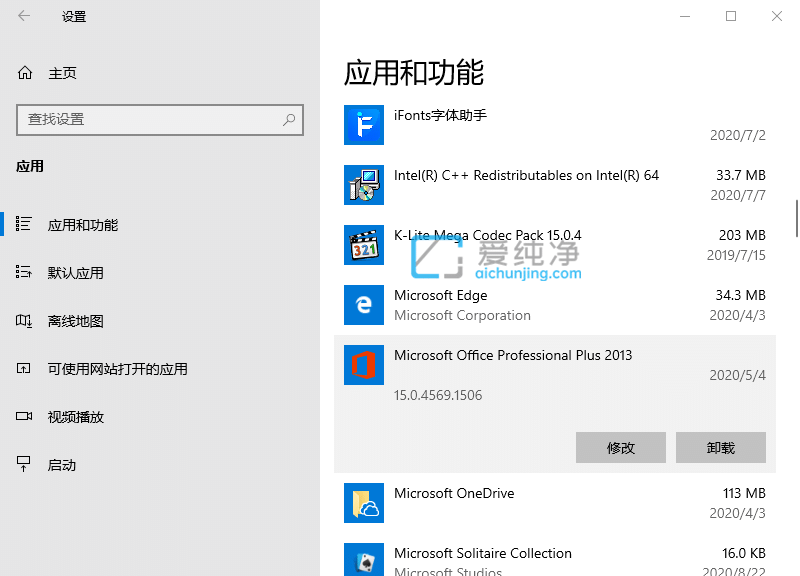Image resolution: width=800 pixels, height=576 pixels.
Task: Click the 视频播放 sidebar icon
Action: pyautogui.click(x=24, y=416)
